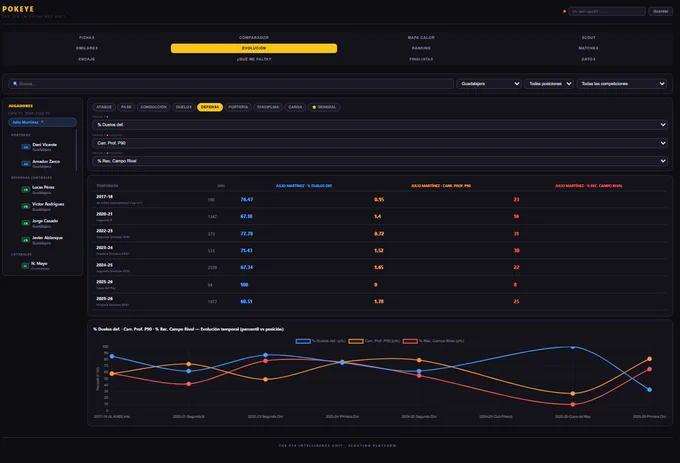Remove the Julio Martínez player chip
The height and width of the screenshot is (463, 680).
(42, 122)
